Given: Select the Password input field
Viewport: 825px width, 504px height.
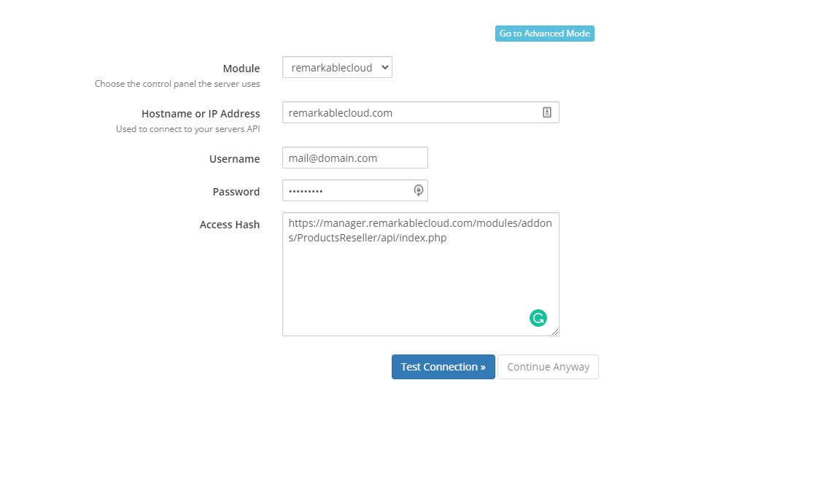Looking at the screenshot, I should [343, 190].
